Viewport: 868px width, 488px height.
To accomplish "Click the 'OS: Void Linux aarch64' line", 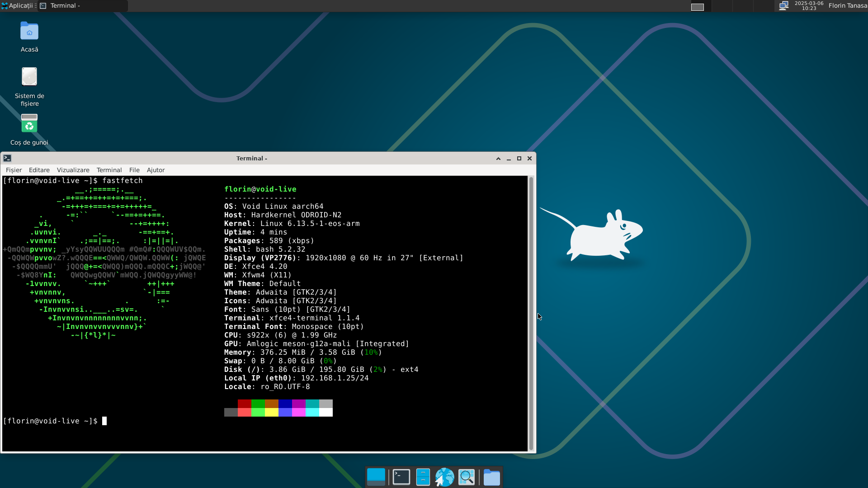I will [274, 206].
